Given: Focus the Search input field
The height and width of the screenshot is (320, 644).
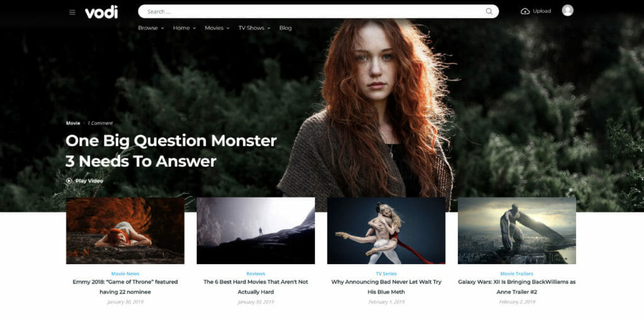Looking at the screenshot, I should [x=318, y=11].
